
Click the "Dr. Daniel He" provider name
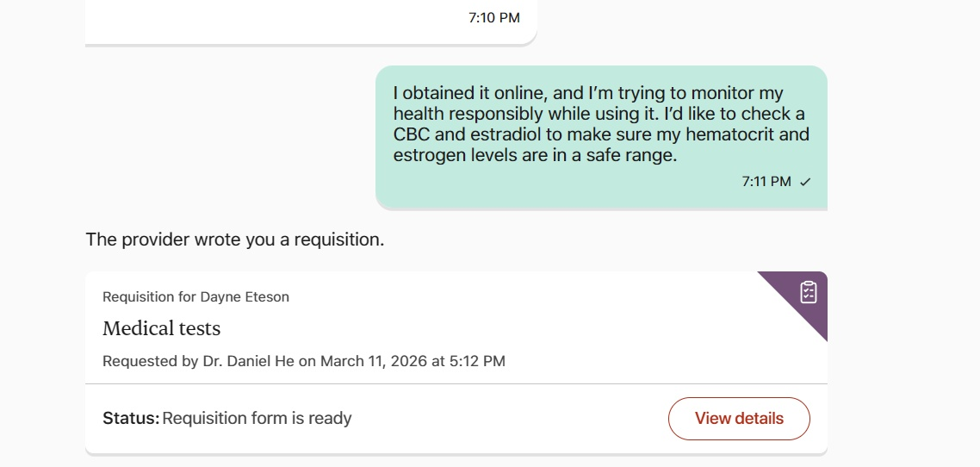pos(249,361)
